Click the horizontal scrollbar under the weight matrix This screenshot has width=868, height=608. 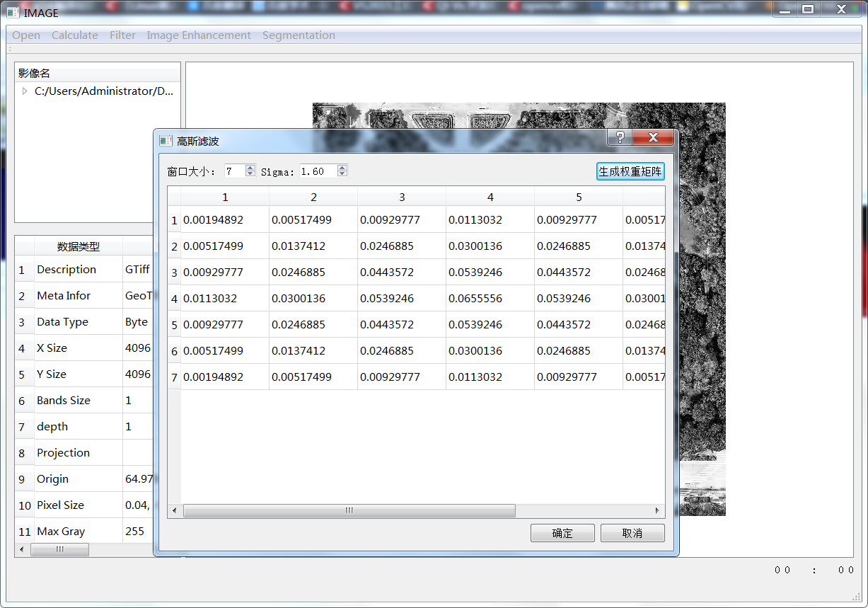pyautogui.click(x=349, y=510)
